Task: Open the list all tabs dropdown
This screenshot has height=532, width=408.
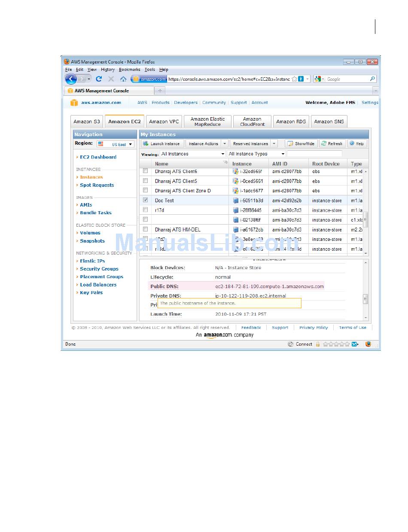Action: click(375, 91)
